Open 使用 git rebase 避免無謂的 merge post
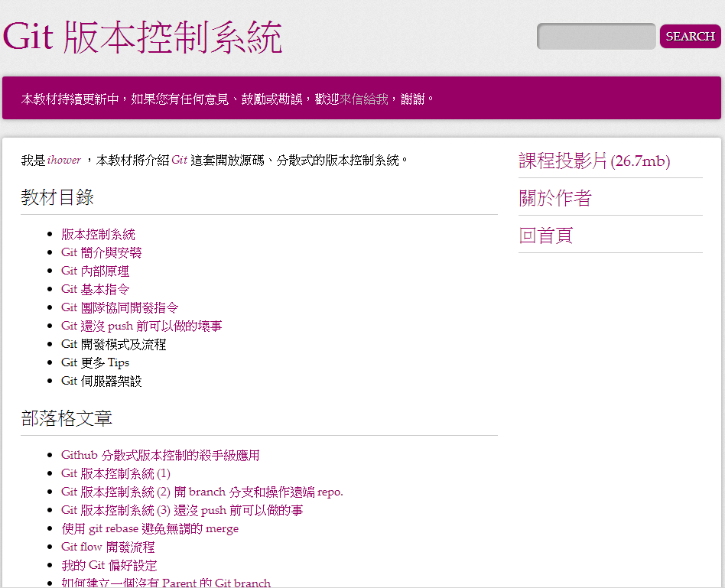The height and width of the screenshot is (588, 725). pyautogui.click(x=150, y=529)
